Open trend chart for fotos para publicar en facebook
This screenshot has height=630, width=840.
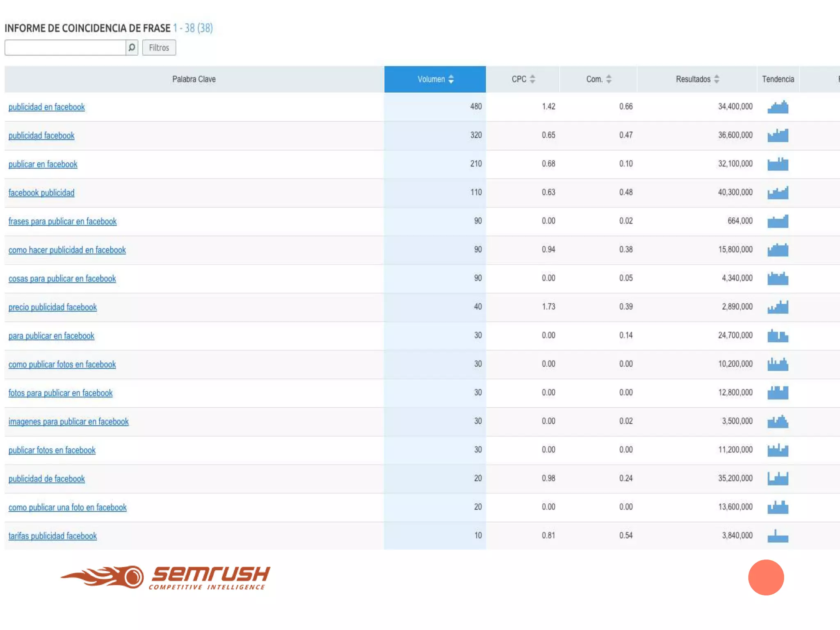pyautogui.click(x=778, y=393)
